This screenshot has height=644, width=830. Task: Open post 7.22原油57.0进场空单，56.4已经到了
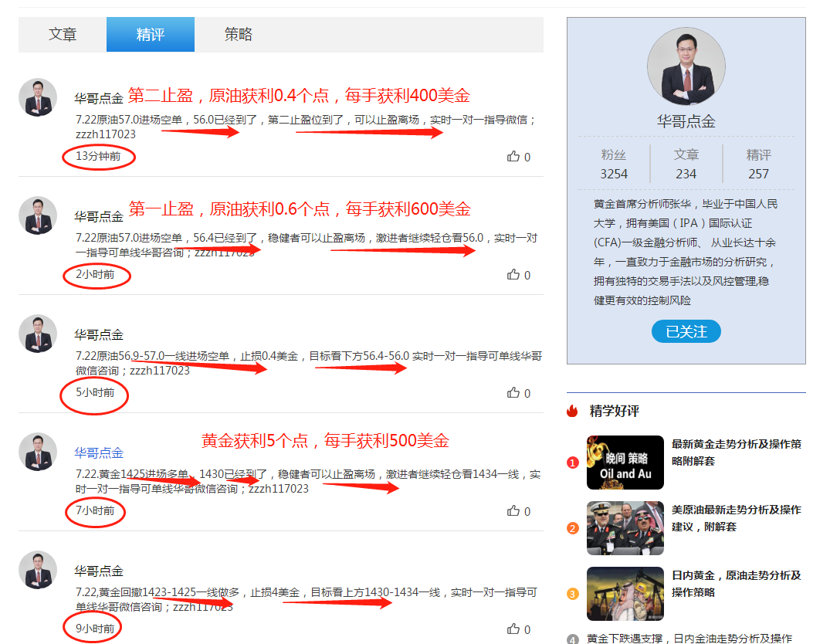click(307, 246)
